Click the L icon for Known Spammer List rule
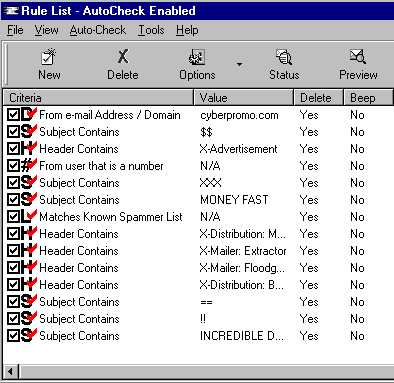Image resolution: width=394 pixels, height=383 pixels. pyautogui.click(x=28, y=217)
